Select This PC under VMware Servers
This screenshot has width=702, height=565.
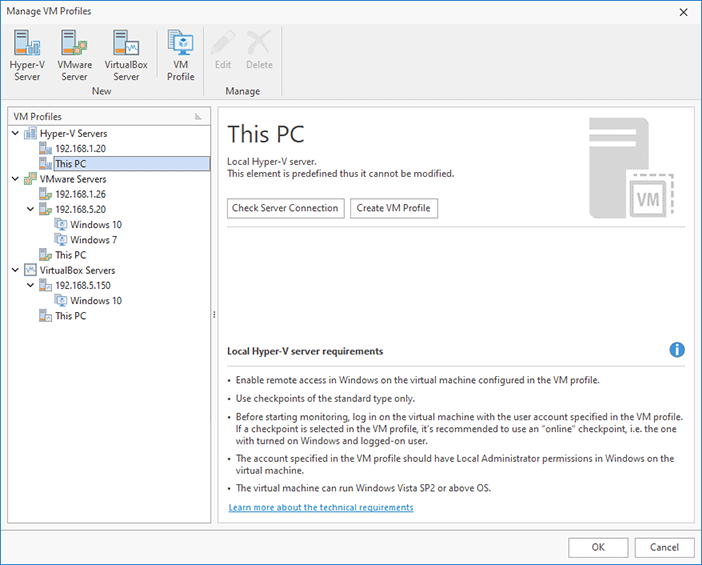point(70,255)
